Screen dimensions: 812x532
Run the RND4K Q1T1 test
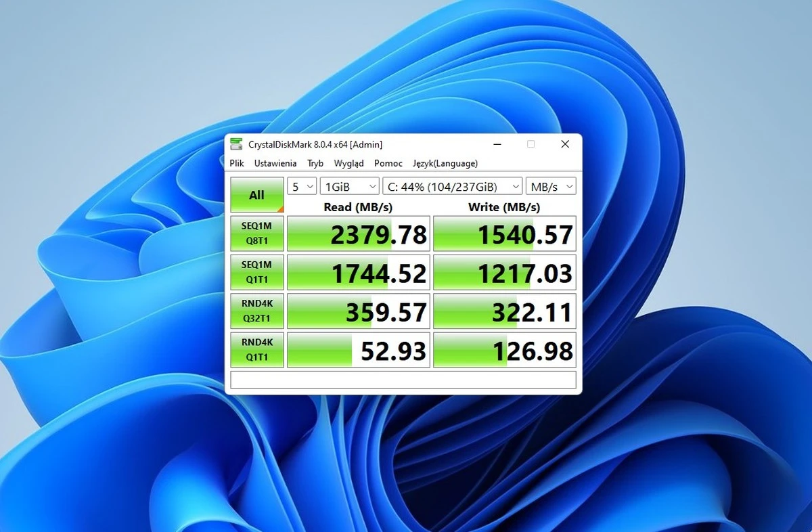tap(256, 349)
